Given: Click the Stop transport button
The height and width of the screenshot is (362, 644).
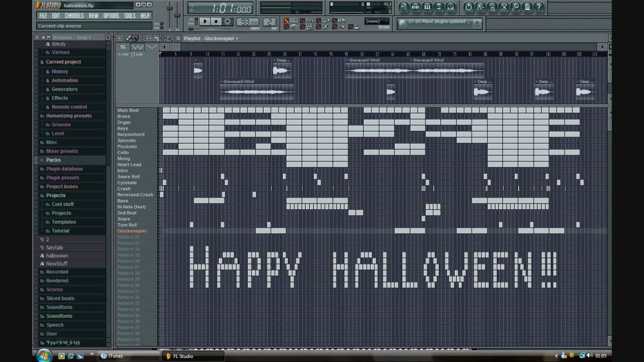Looking at the screenshot, I should coord(216,21).
